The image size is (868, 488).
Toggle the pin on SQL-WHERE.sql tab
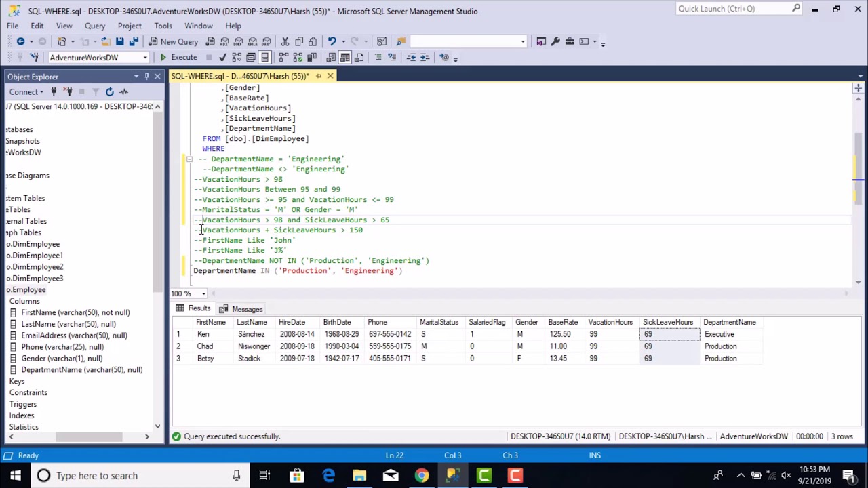click(x=319, y=76)
